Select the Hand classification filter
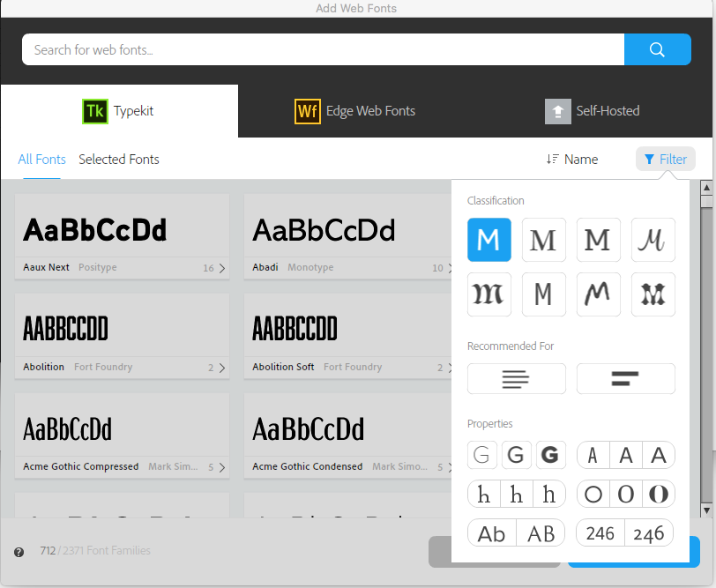The width and height of the screenshot is (716, 588). tap(598, 294)
